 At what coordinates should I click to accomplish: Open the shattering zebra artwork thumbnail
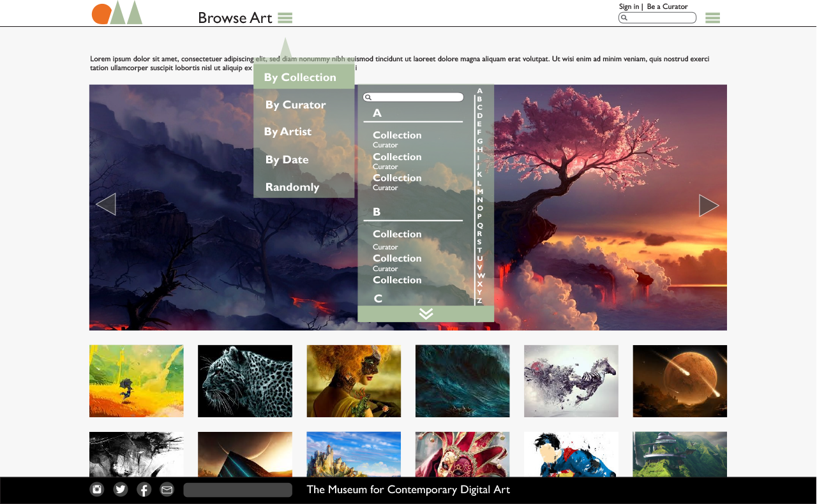(x=571, y=381)
